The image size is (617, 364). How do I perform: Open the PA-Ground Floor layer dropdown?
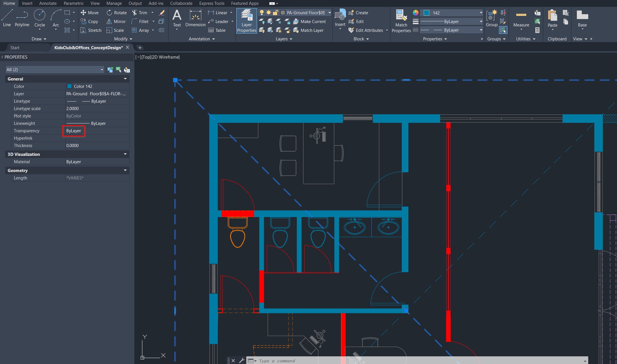point(329,13)
